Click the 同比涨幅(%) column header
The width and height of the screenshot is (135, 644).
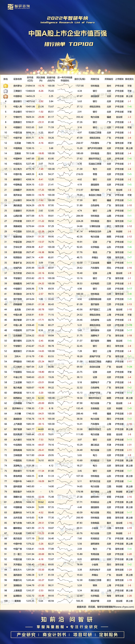click(x=41, y=79)
